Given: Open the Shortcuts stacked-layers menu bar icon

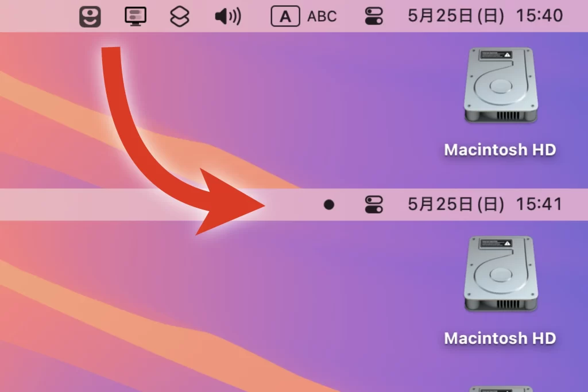Looking at the screenshot, I should click(180, 17).
